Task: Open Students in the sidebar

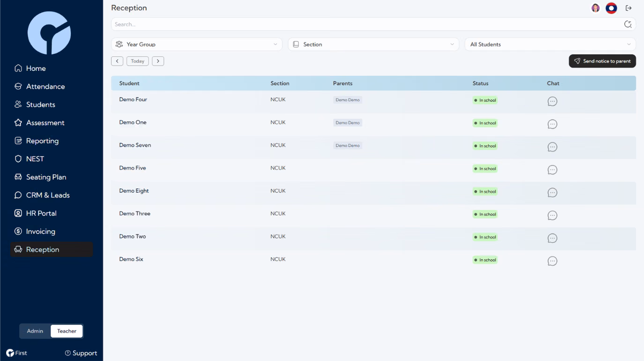Action: (x=52, y=105)
